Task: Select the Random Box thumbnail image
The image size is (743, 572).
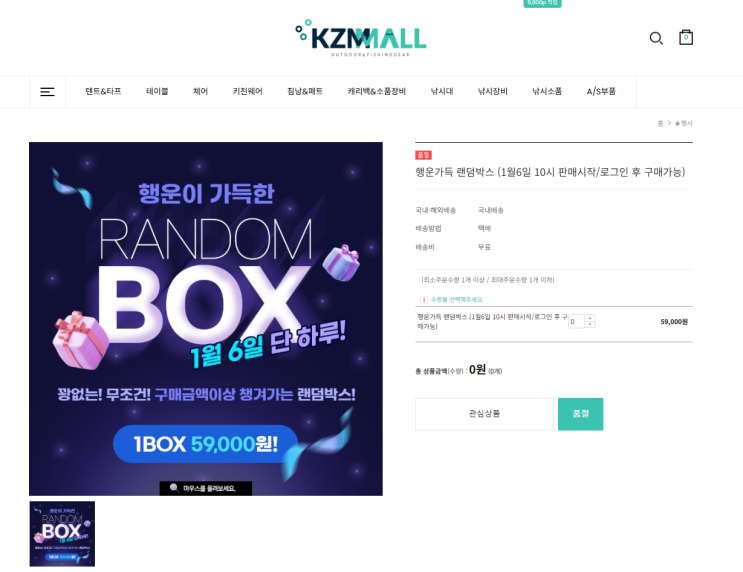Action: click(x=62, y=534)
